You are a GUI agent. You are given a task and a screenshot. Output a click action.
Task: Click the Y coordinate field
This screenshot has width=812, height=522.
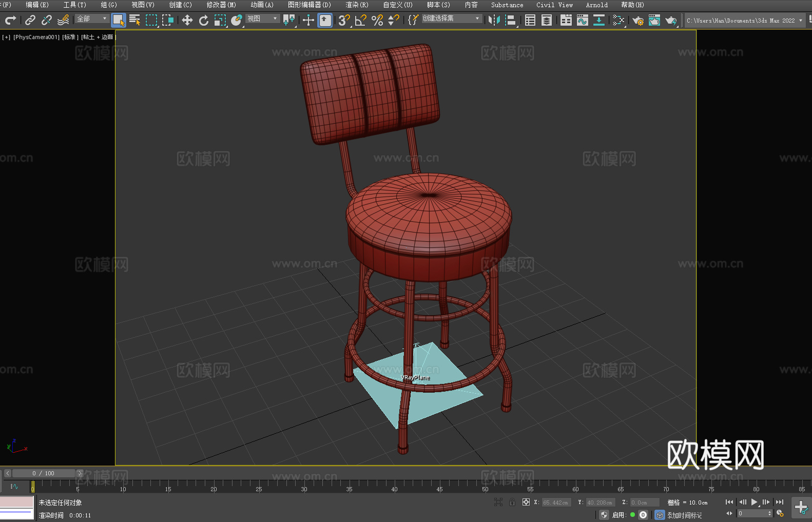601,502
